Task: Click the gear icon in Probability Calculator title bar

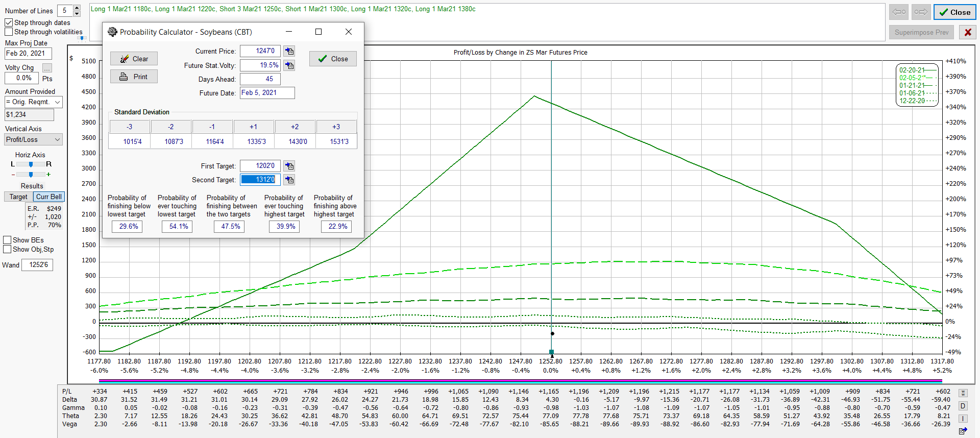Action: tap(112, 32)
